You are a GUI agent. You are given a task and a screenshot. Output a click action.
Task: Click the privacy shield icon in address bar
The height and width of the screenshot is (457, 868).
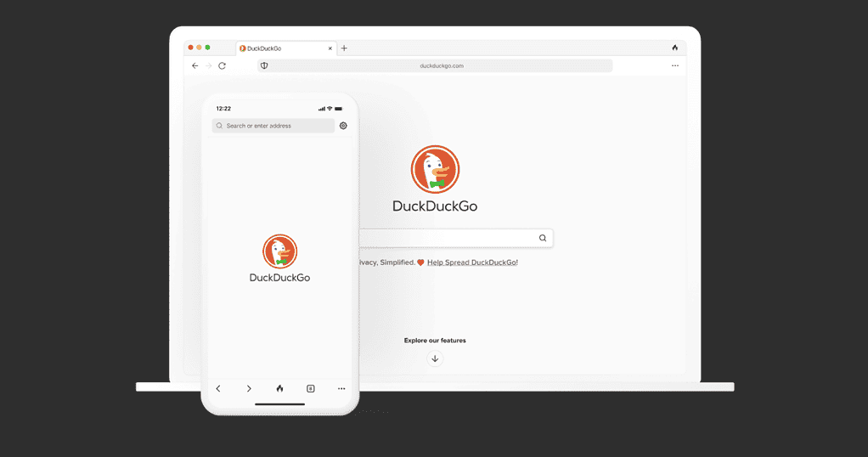click(264, 65)
